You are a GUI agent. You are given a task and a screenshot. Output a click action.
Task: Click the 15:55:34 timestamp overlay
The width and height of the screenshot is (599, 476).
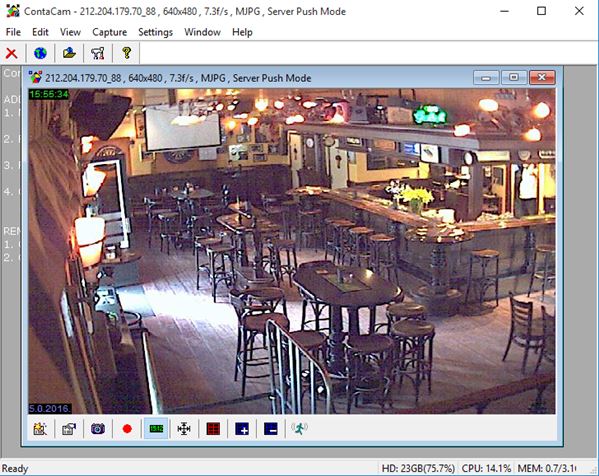(49, 94)
